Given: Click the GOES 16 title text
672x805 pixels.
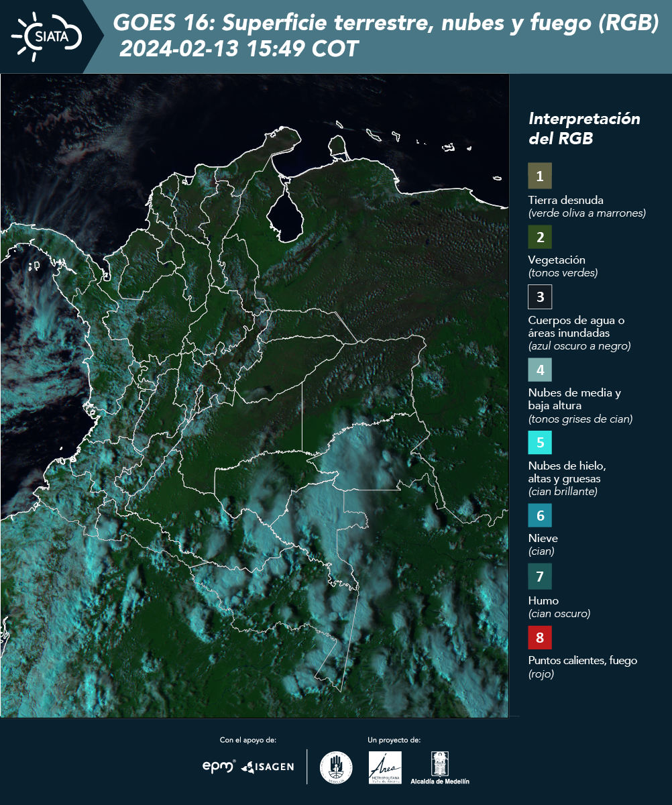Looking at the screenshot, I should (x=386, y=23).
